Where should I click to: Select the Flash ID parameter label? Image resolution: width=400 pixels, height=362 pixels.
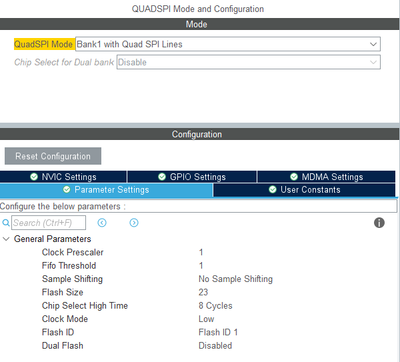[58, 332]
